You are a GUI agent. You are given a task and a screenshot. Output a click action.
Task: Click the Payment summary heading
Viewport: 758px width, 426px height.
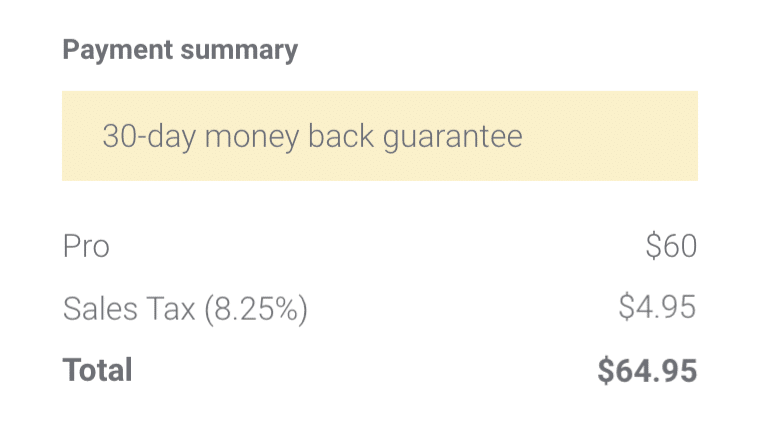coord(180,50)
